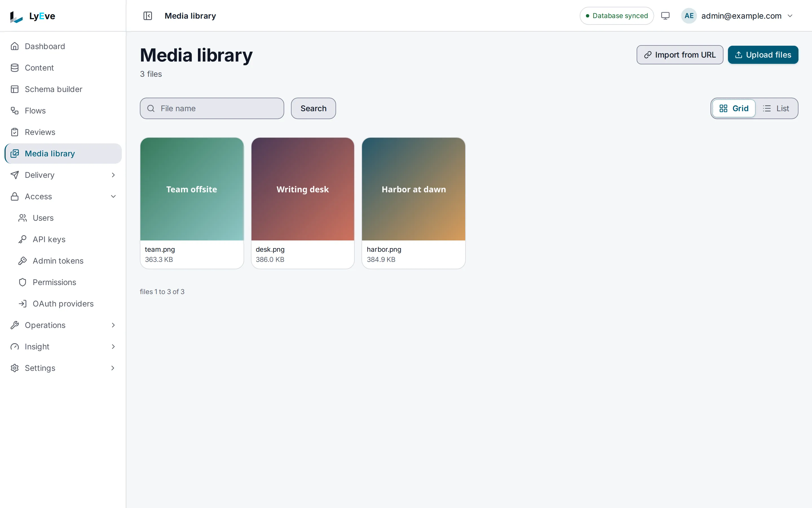Click the OAuth providers login icon
This screenshot has height=508, width=812.
coord(23,304)
